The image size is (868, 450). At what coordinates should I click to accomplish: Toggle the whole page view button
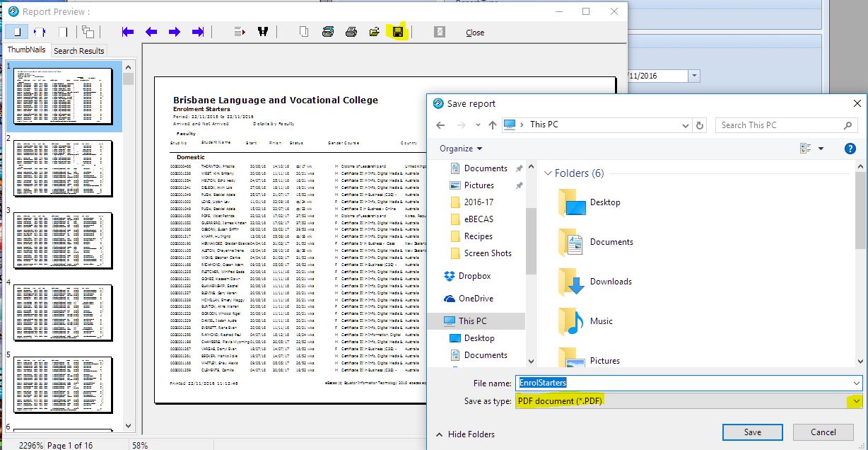point(16,32)
